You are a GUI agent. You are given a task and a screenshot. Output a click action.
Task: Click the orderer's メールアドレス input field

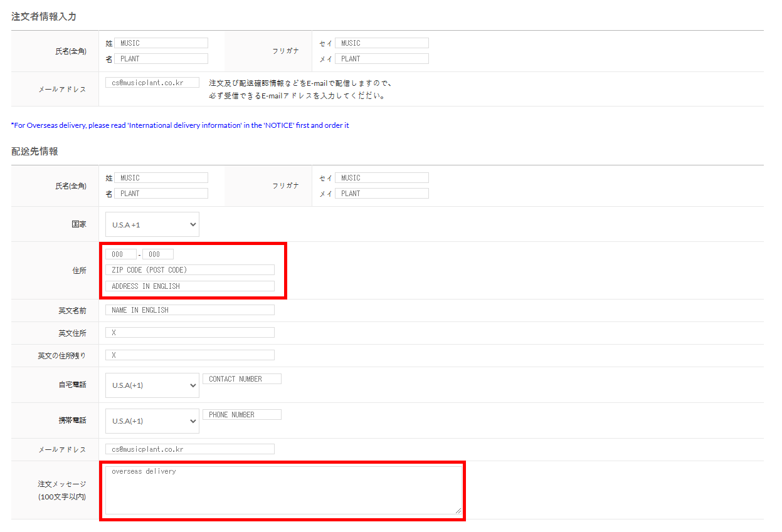point(152,83)
